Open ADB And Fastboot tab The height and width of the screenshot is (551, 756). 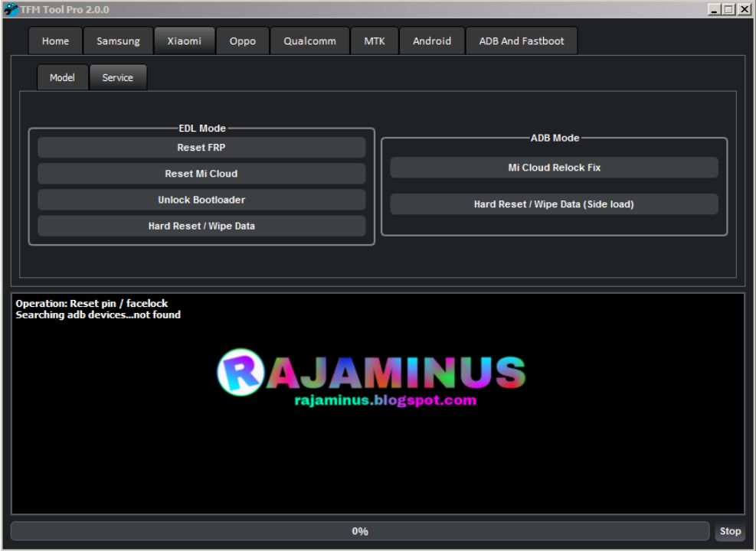(x=521, y=41)
